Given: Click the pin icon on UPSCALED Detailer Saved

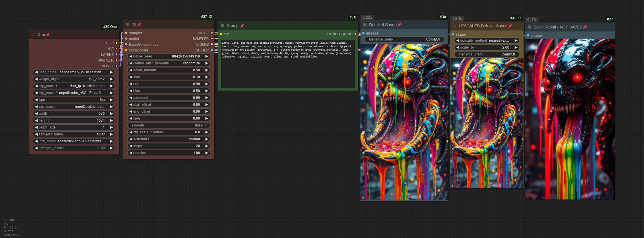Looking at the screenshot, I should [510, 26].
